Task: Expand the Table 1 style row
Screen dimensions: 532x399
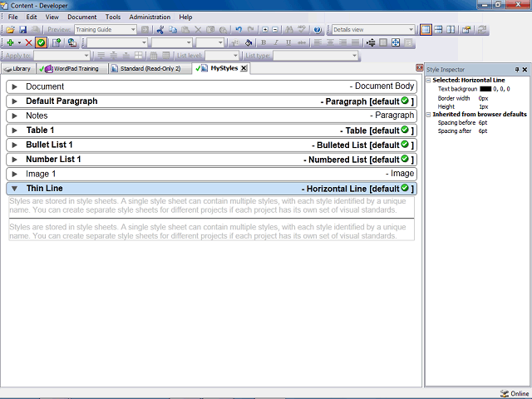Action: [15, 131]
